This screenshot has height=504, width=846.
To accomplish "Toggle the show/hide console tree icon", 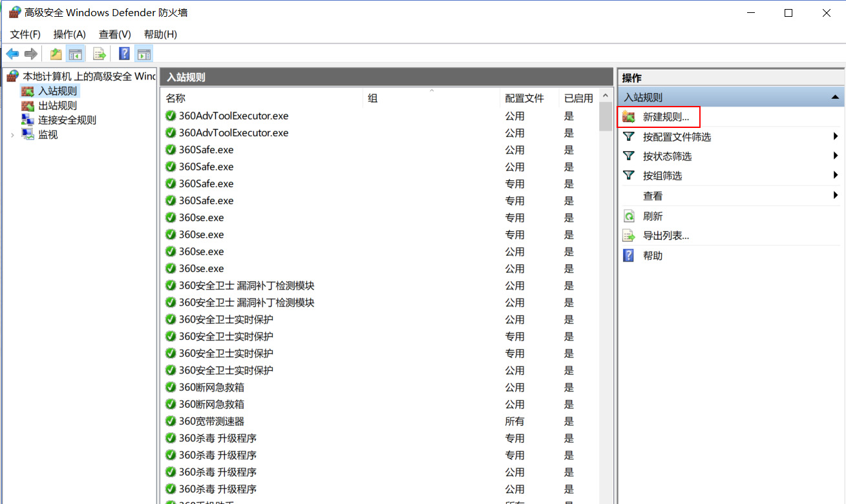I will [76, 54].
